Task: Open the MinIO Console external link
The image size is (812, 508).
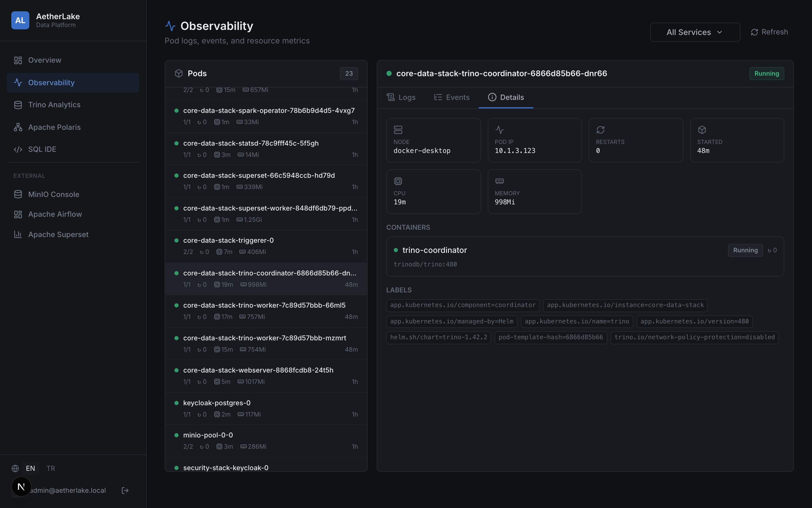Action: click(x=73, y=194)
